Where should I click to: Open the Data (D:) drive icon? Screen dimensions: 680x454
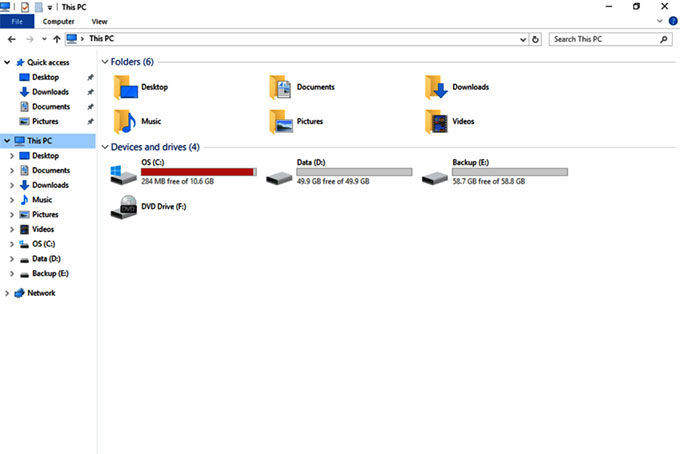click(281, 175)
